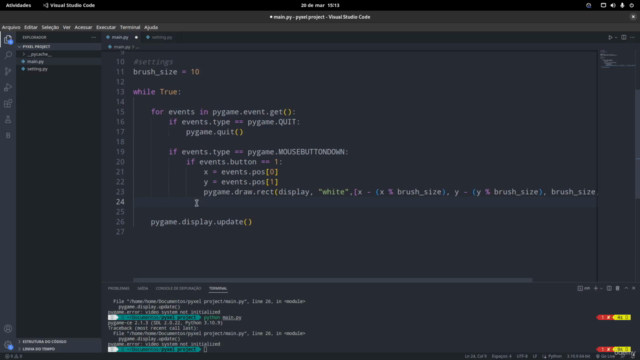The height and width of the screenshot is (360, 640).
Task: Switch to the setting.py editor tab
Action: click(x=159, y=37)
